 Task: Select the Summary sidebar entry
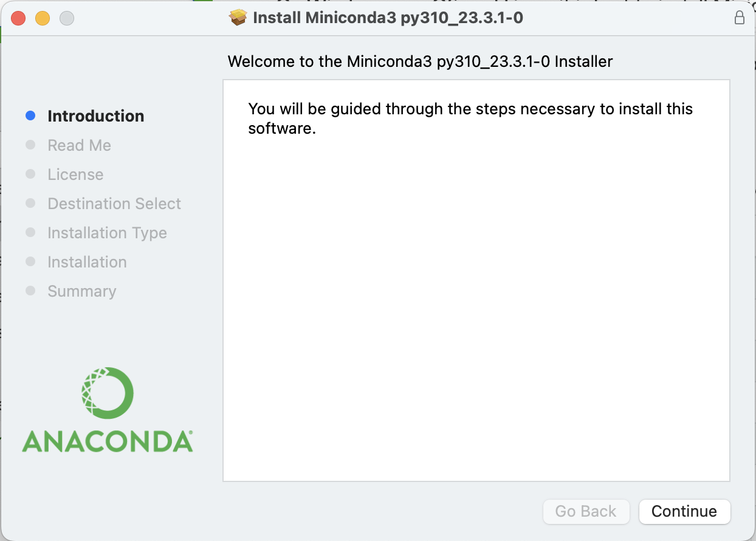pos(81,291)
